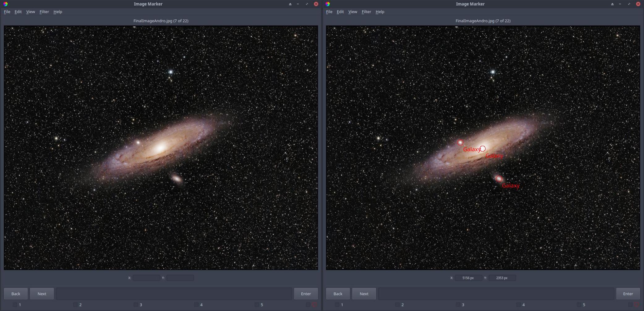Click red circle mark on galaxy core
This screenshot has height=311, width=644.
pyautogui.click(x=483, y=149)
